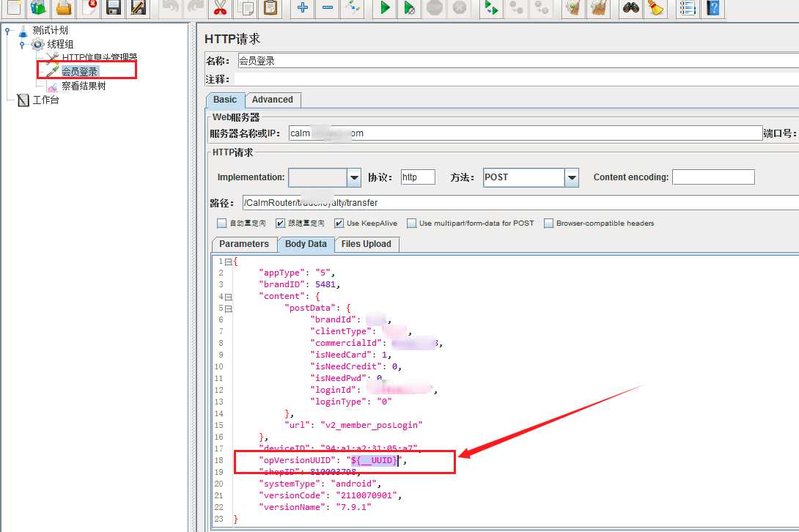The width and height of the screenshot is (799, 532).
Task: Select the Body Data tab
Action: (306, 244)
